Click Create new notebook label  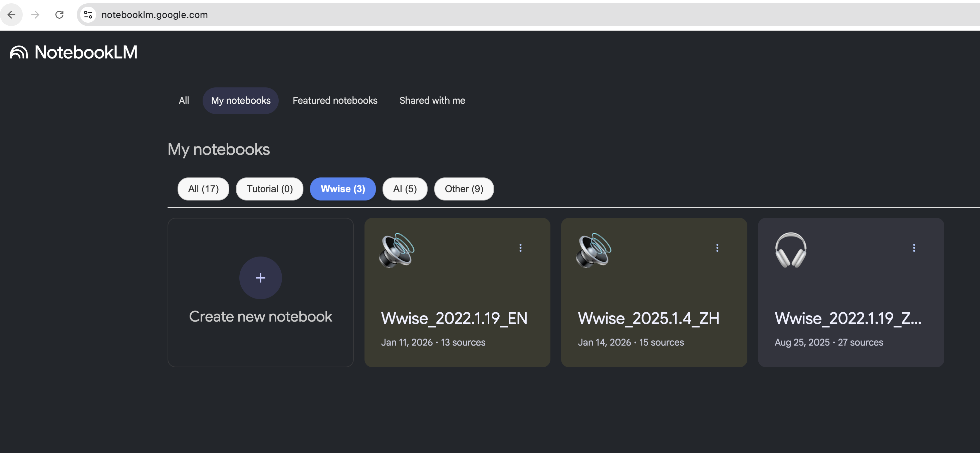pos(260,317)
